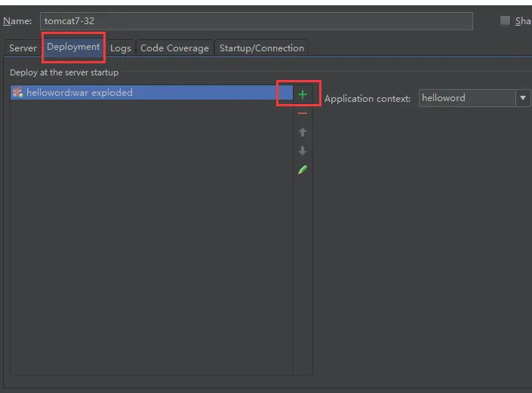Click the helloword artifact icon in the list
532x393 pixels.
pyautogui.click(x=17, y=92)
